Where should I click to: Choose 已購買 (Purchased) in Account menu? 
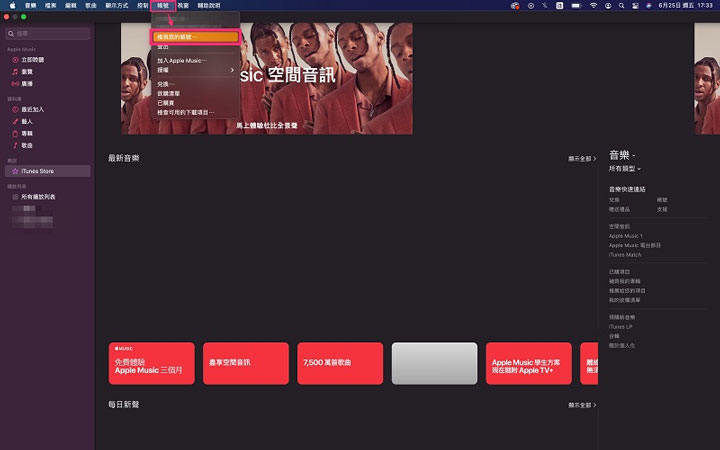coord(196,103)
